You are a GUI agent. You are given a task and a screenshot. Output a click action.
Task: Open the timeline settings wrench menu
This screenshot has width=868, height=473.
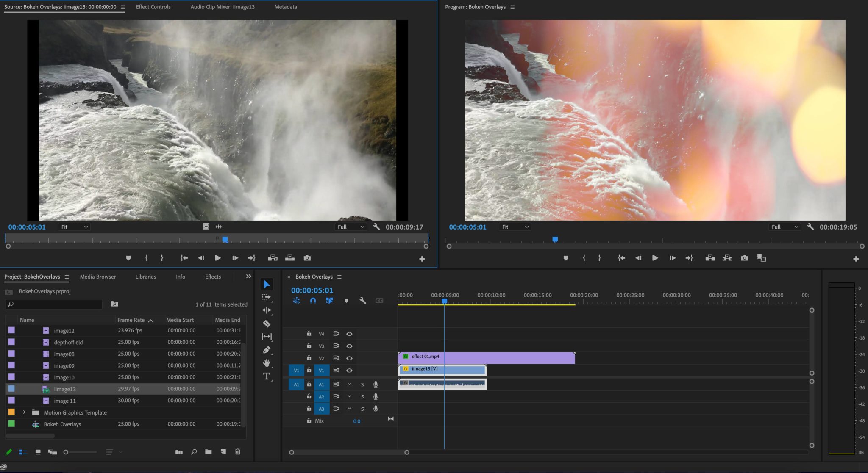(x=363, y=300)
